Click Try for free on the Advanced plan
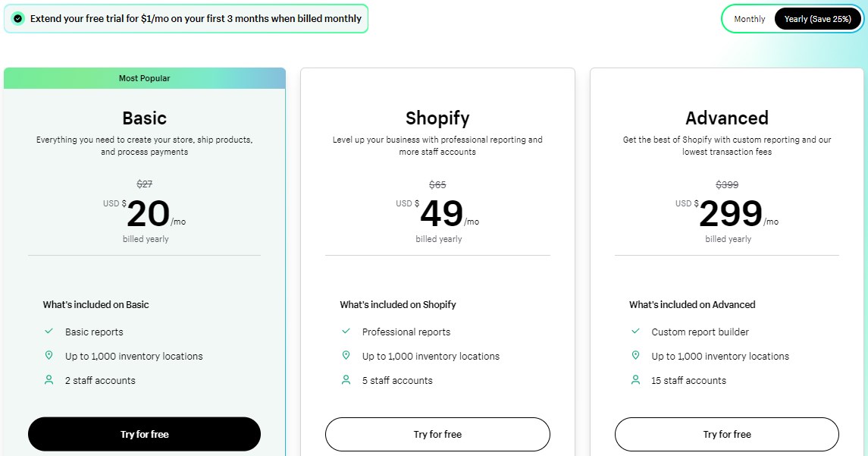The height and width of the screenshot is (456, 868). tap(726, 434)
